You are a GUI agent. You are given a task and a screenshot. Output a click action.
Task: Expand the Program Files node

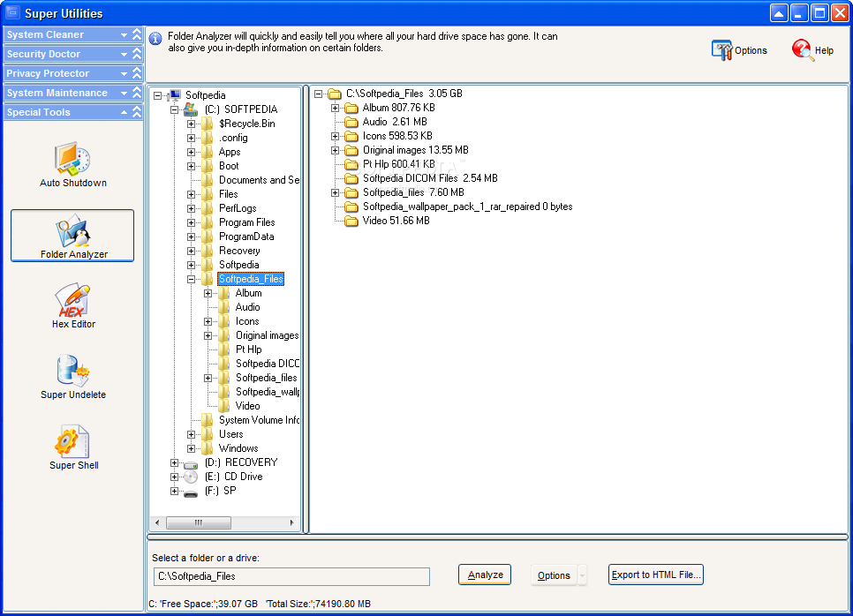(x=191, y=223)
